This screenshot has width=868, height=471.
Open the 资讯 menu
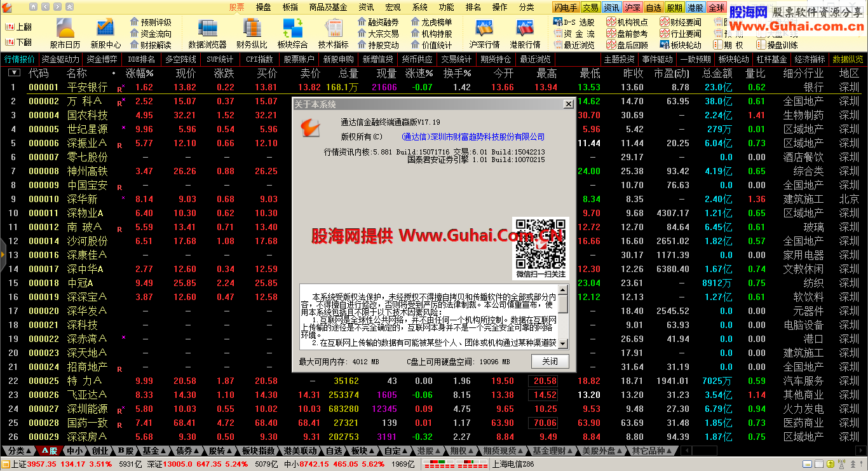click(367, 7)
